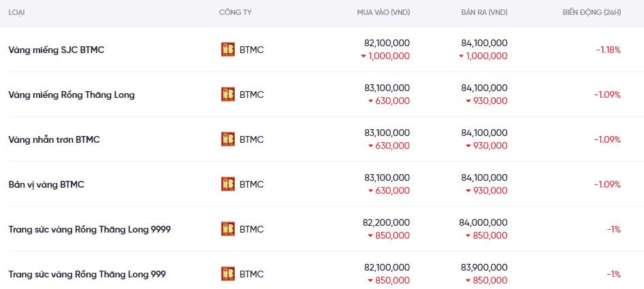644x289 pixels.
Task: Click the CÔNG TY column header
Action: tap(235, 13)
